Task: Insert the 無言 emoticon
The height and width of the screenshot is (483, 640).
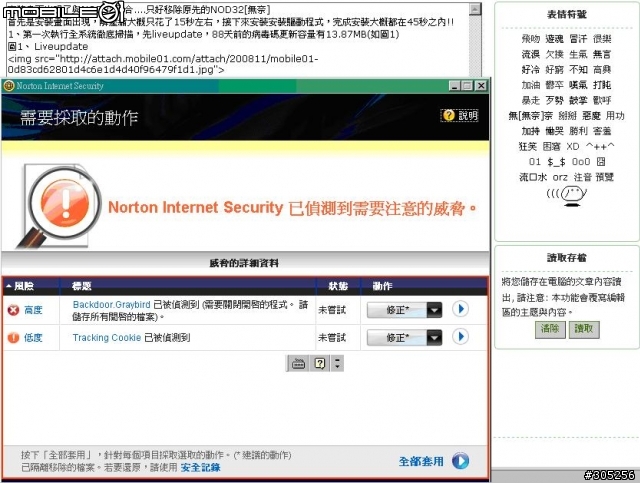Action: point(602,54)
